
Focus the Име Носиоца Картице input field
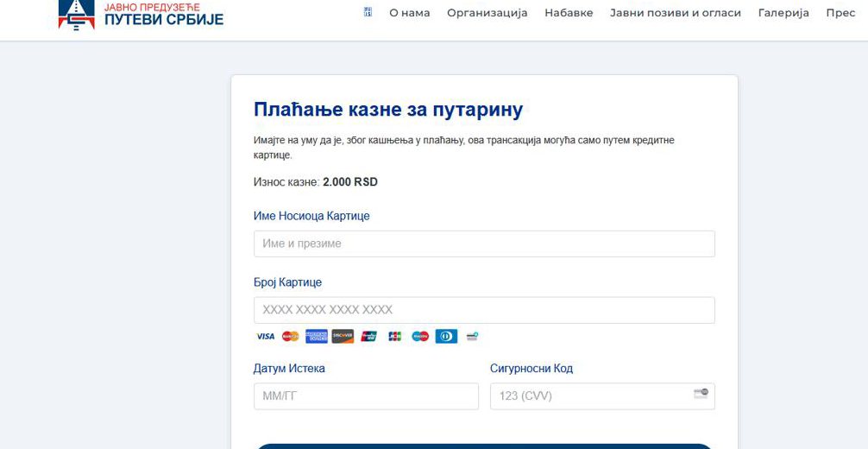click(483, 243)
